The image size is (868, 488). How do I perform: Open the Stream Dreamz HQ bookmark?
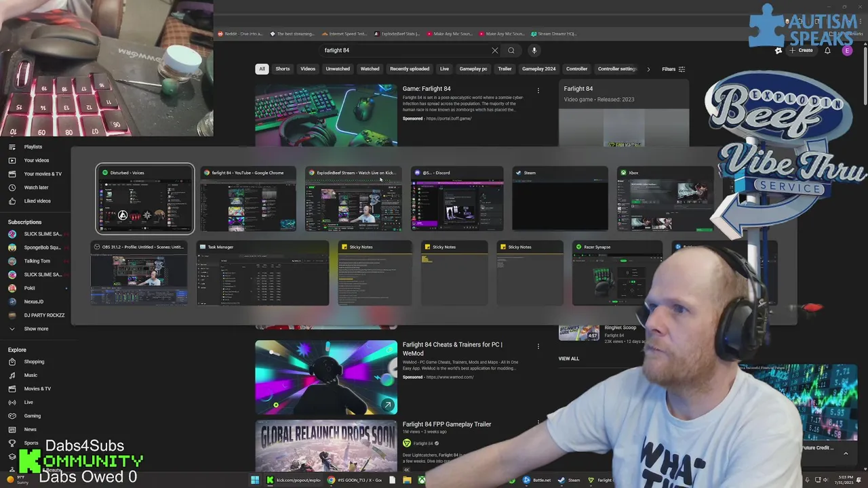tap(554, 33)
